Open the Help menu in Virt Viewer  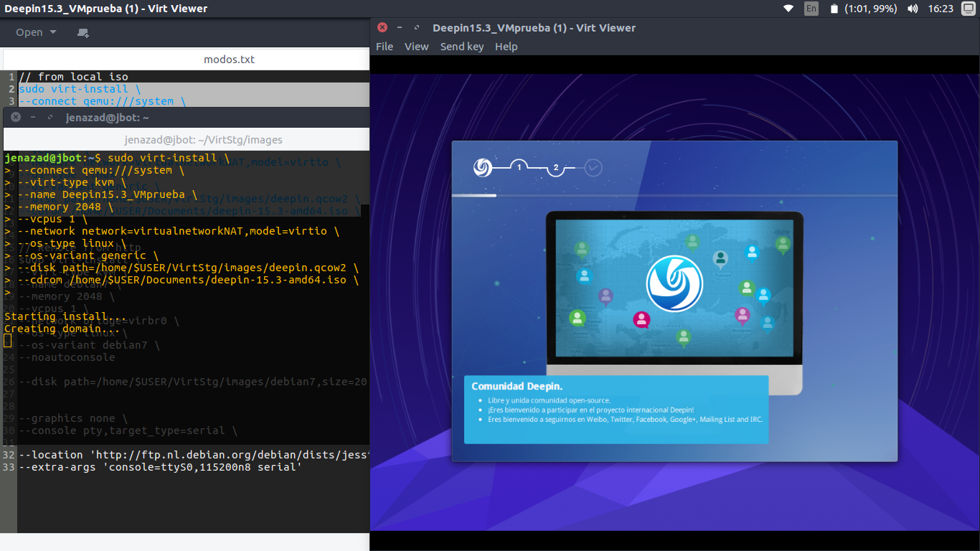click(506, 47)
